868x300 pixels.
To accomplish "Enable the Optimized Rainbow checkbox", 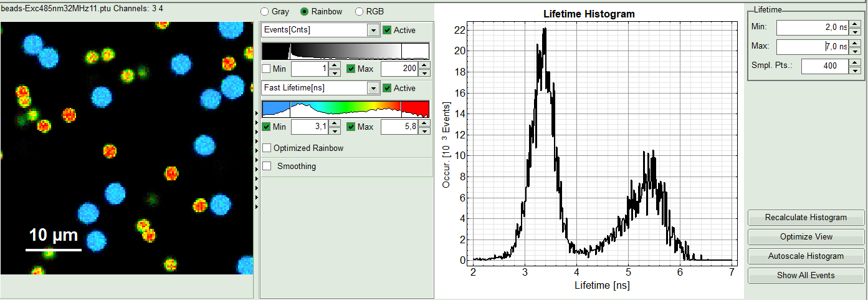I will click(267, 148).
